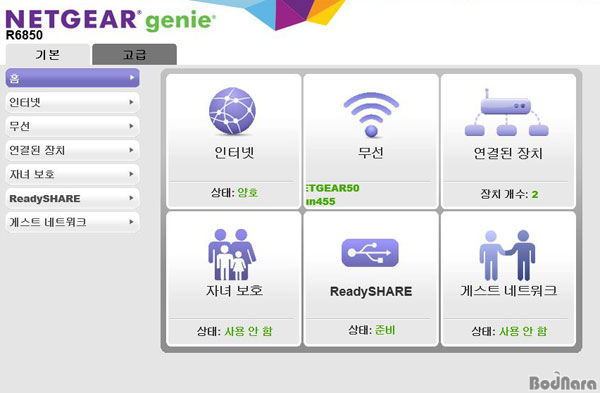Open the 인터넷 globe icon tile

[x=232, y=111]
